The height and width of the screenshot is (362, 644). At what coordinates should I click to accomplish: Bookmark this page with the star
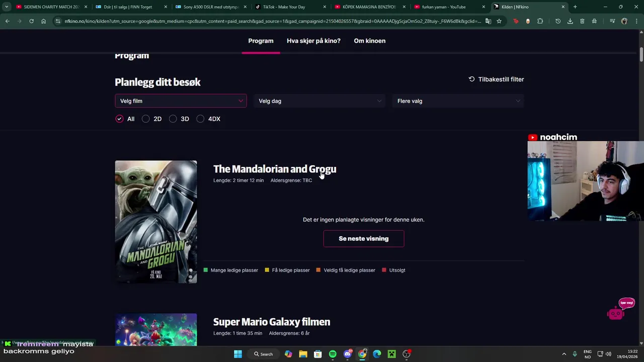click(499, 21)
